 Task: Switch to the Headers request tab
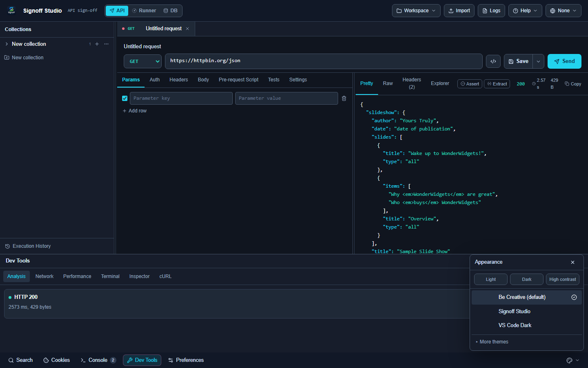(x=179, y=80)
